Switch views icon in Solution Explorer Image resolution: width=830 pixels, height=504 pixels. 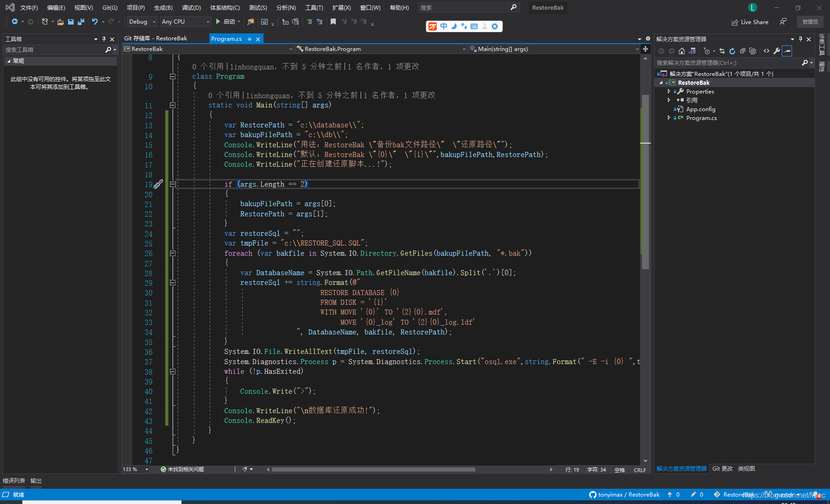692,51
